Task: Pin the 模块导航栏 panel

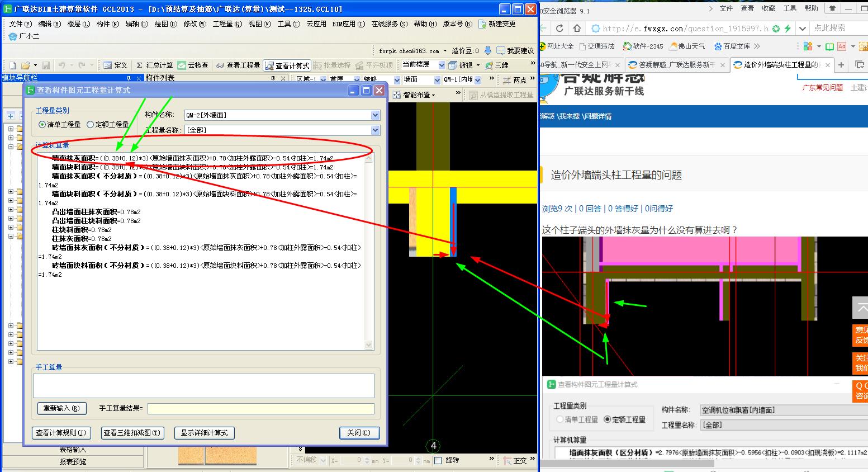Action: point(129,78)
